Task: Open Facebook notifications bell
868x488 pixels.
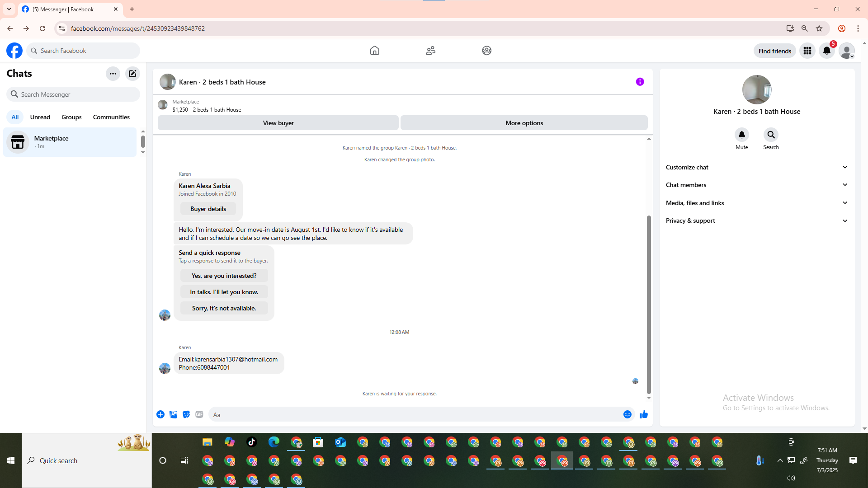Action: tap(827, 51)
